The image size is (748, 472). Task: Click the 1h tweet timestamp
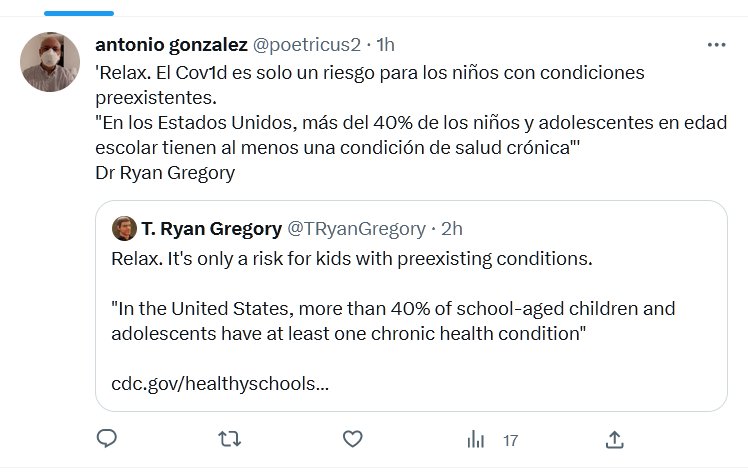[384, 45]
